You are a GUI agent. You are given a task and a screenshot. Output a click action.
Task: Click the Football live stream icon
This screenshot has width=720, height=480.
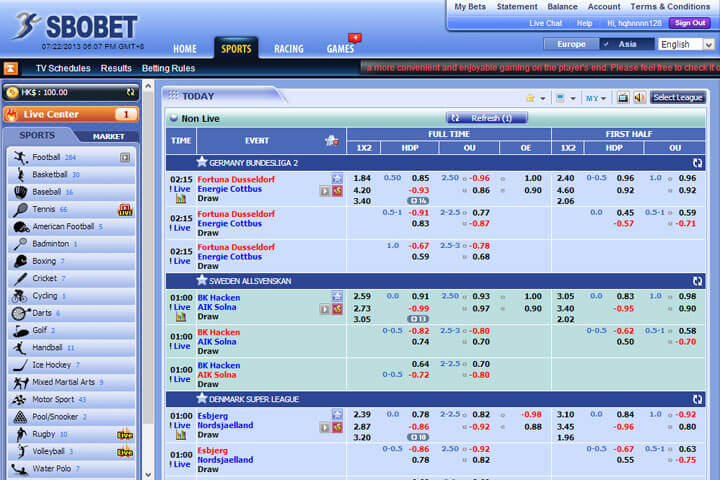click(x=125, y=157)
